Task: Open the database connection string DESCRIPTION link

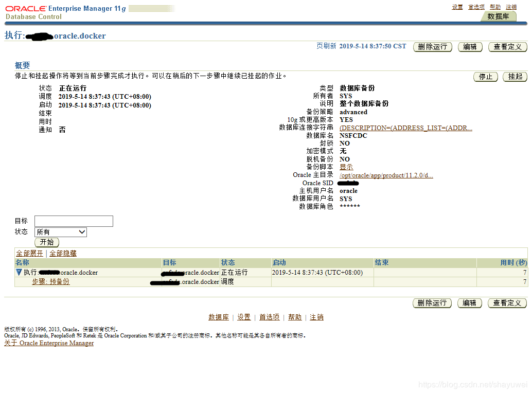Action: pyautogui.click(x=406, y=128)
